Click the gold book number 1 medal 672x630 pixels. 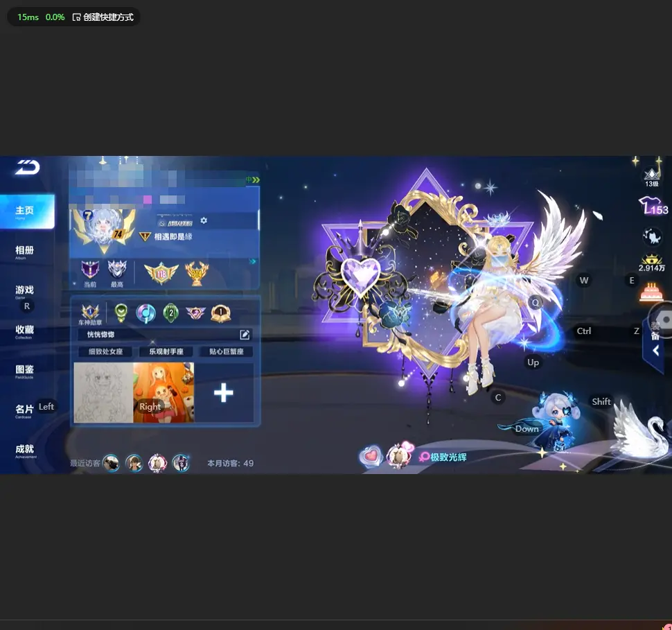coord(221,313)
